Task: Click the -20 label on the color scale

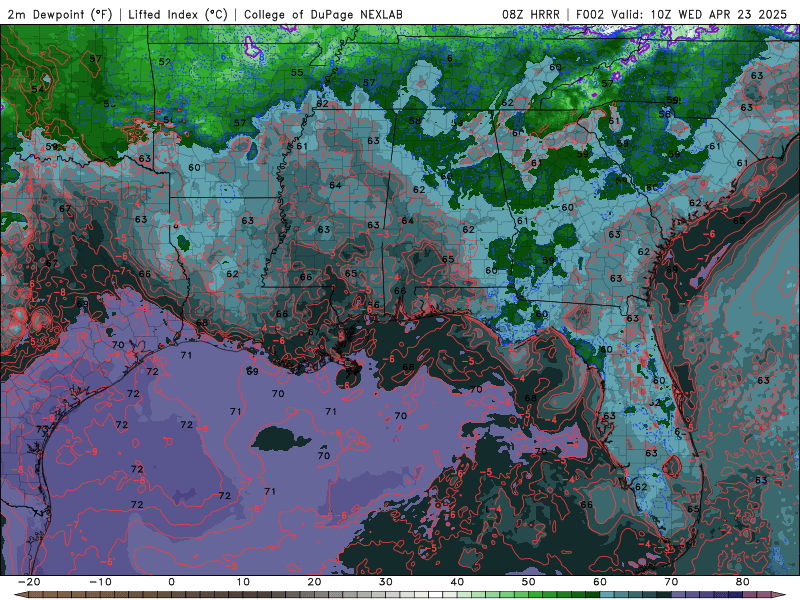Action: click(29, 582)
